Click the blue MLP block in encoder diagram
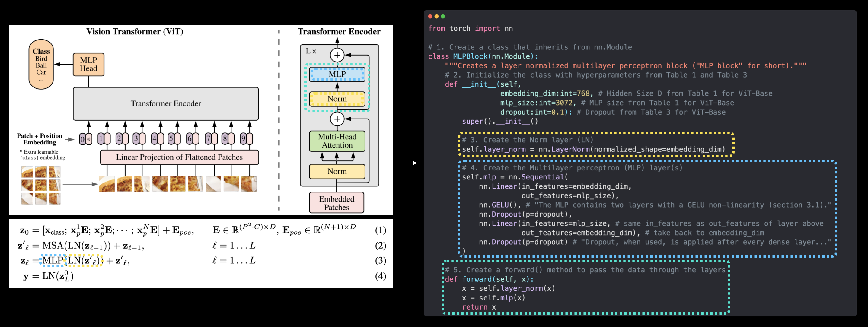The height and width of the screenshot is (327, 868). click(337, 74)
